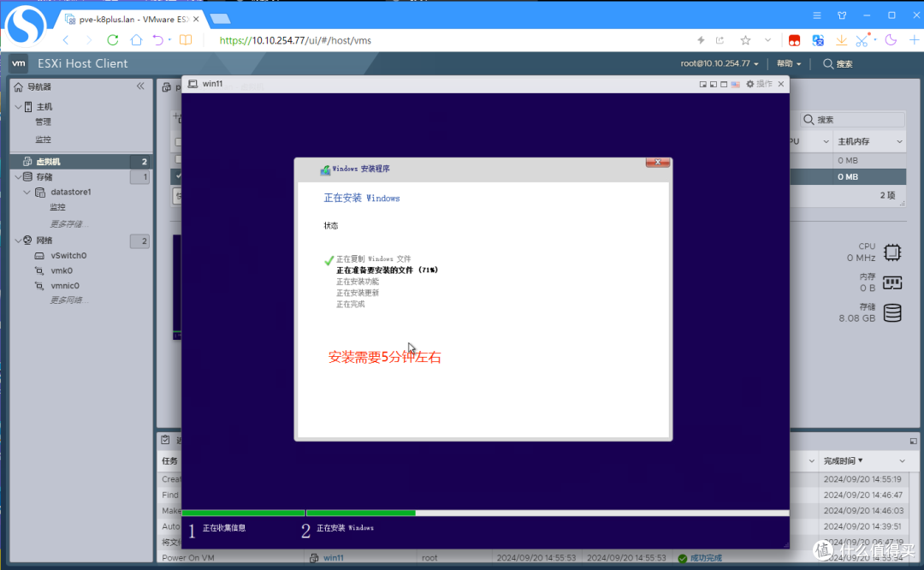The height and width of the screenshot is (570, 924).
Task: Click the share page icon in address bar
Action: (x=720, y=40)
